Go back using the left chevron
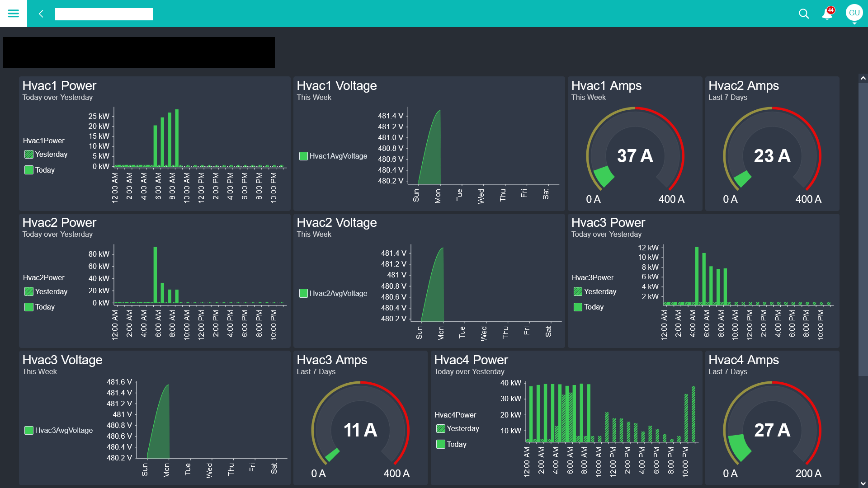This screenshot has height=488, width=868. click(41, 14)
